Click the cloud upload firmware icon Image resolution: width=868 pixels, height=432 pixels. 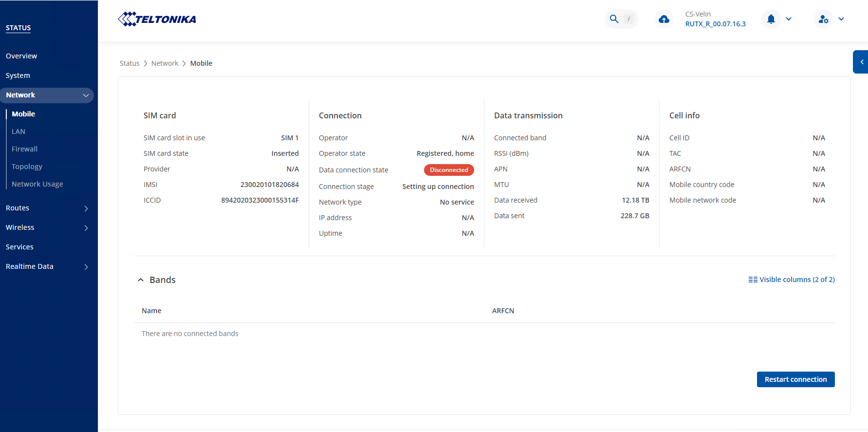(x=664, y=19)
